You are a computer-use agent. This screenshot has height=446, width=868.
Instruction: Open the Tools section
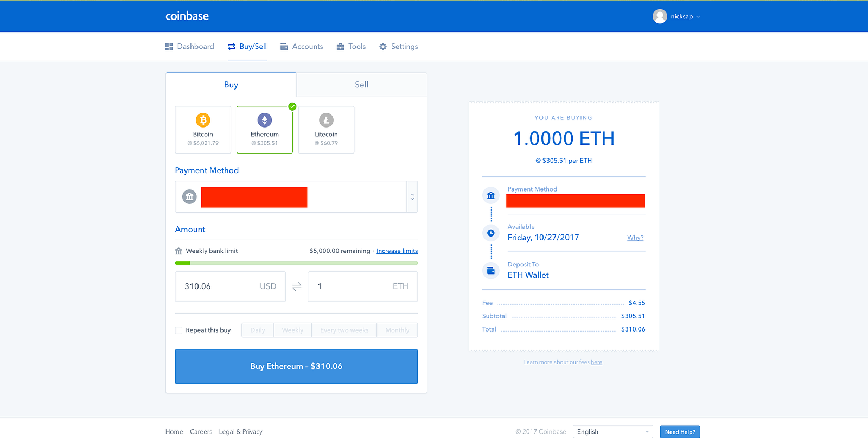tap(352, 47)
